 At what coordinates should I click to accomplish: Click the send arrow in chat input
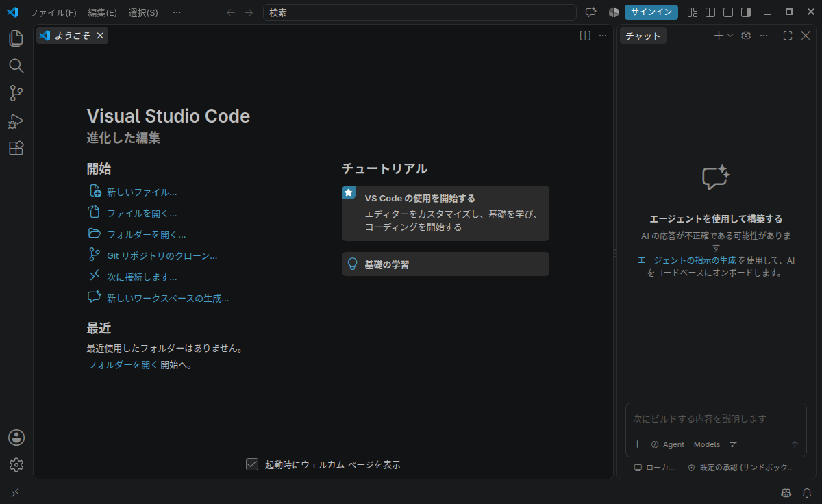click(795, 444)
